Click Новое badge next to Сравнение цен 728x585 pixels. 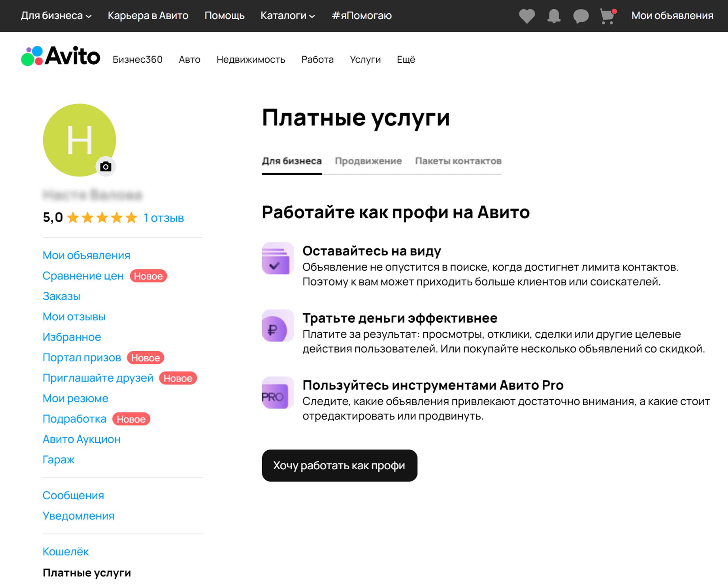148,276
